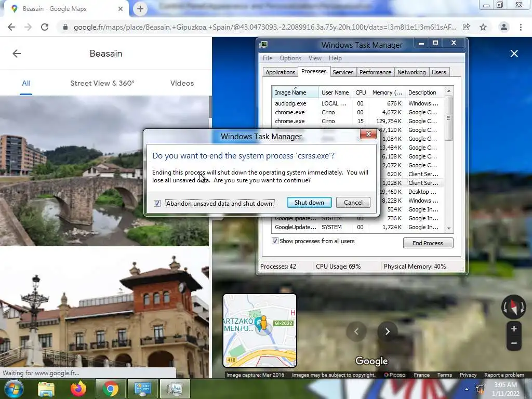
Task: Open the Control Panel taskbar item
Action: coord(142,389)
